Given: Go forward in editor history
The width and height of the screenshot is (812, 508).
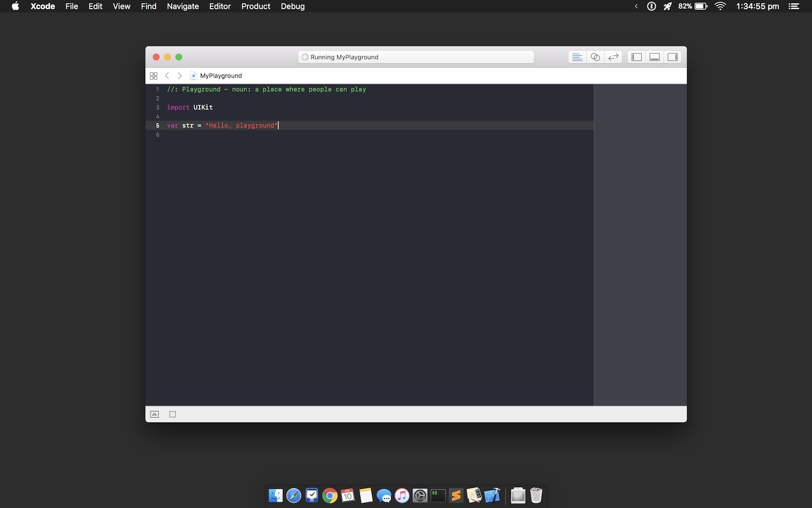Looking at the screenshot, I should tap(180, 76).
